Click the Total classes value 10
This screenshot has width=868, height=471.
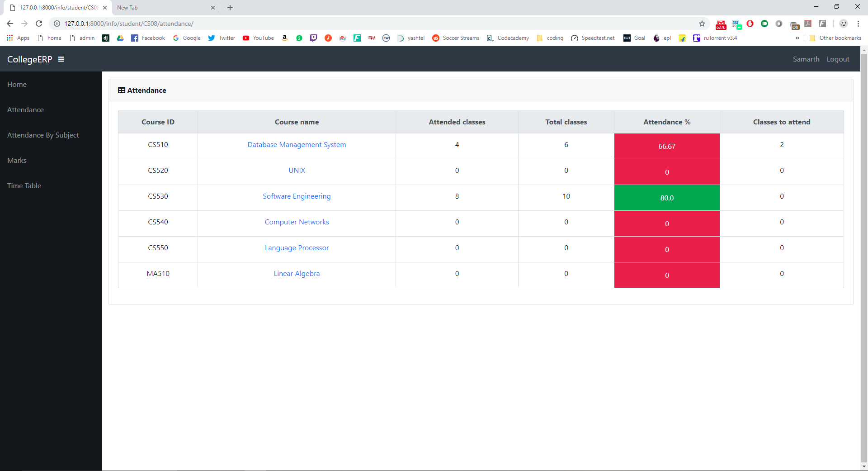point(566,196)
